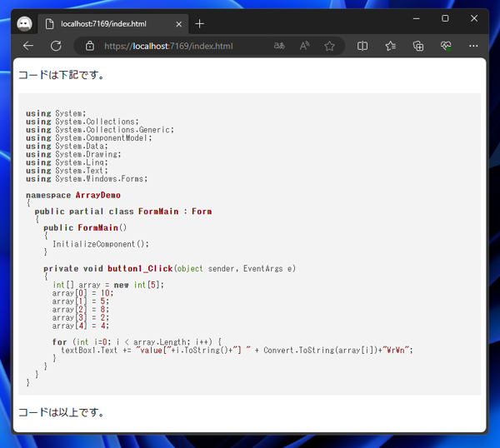Click the line array[2] = 8;

[81, 310]
